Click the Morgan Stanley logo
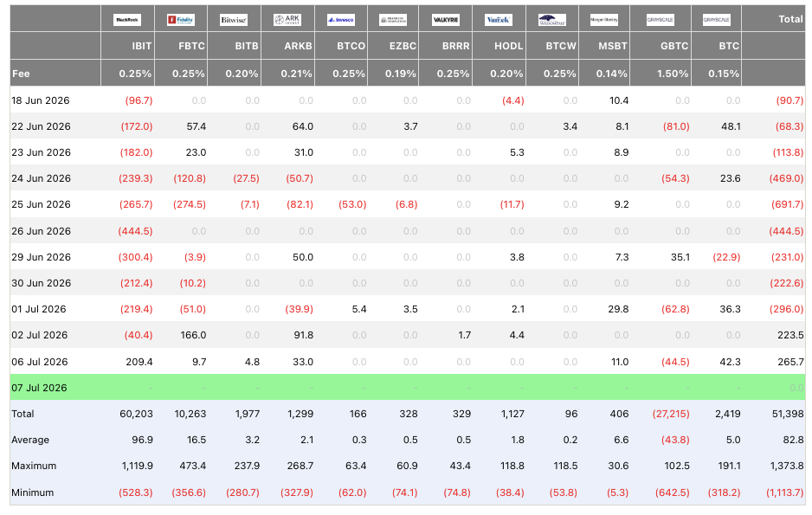The height and width of the screenshot is (515, 812). [x=604, y=20]
